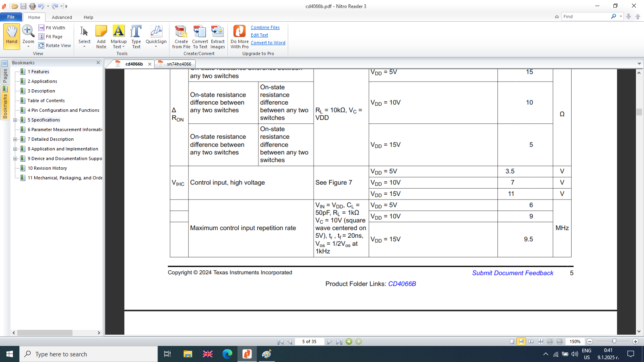The image size is (644, 362).
Task: Go to the first page
Action: click(x=281, y=341)
